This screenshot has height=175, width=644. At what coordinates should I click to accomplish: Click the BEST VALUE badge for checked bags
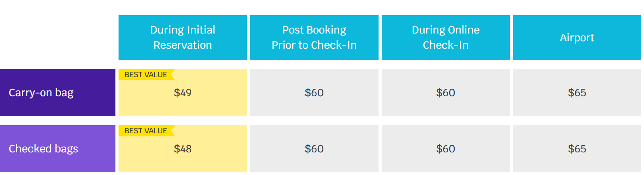point(147,131)
